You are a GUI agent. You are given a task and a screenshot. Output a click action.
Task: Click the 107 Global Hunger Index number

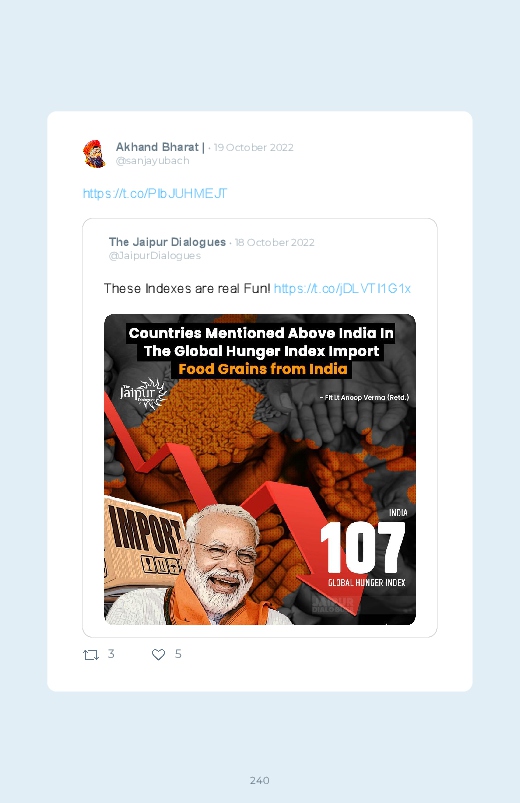[x=363, y=548]
